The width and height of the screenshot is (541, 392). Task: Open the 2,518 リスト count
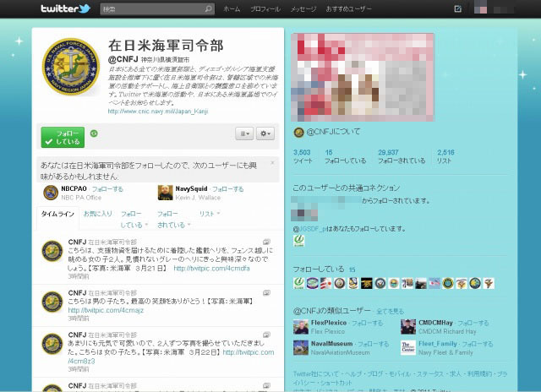coord(445,156)
